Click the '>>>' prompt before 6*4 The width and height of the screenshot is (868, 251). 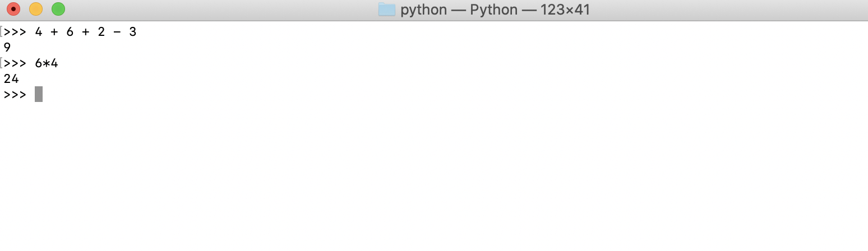[x=15, y=63]
